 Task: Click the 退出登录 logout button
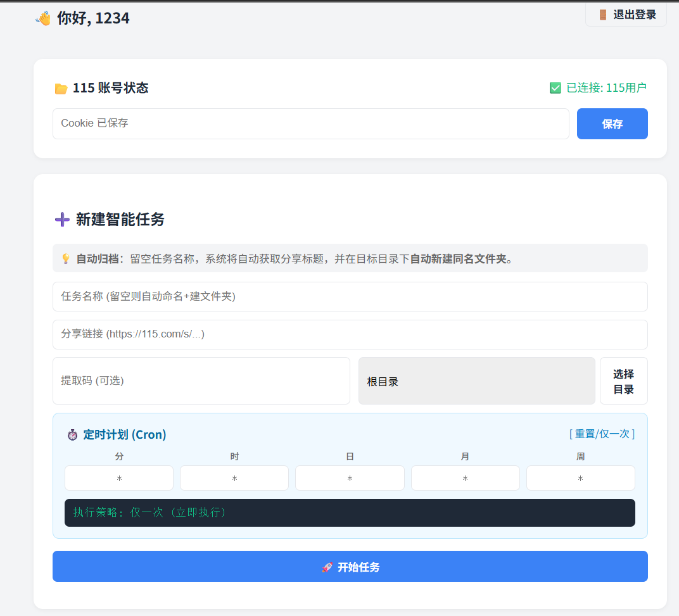point(626,15)
